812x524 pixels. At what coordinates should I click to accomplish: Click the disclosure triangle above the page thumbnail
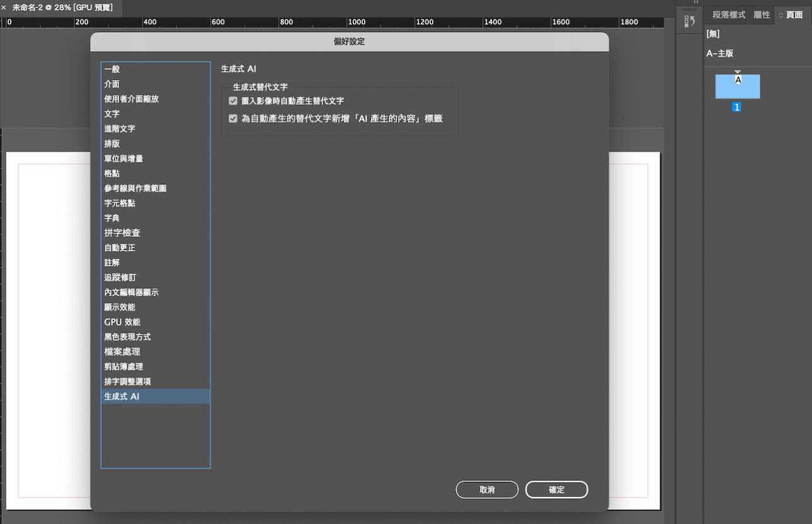(x=737, y=71)
